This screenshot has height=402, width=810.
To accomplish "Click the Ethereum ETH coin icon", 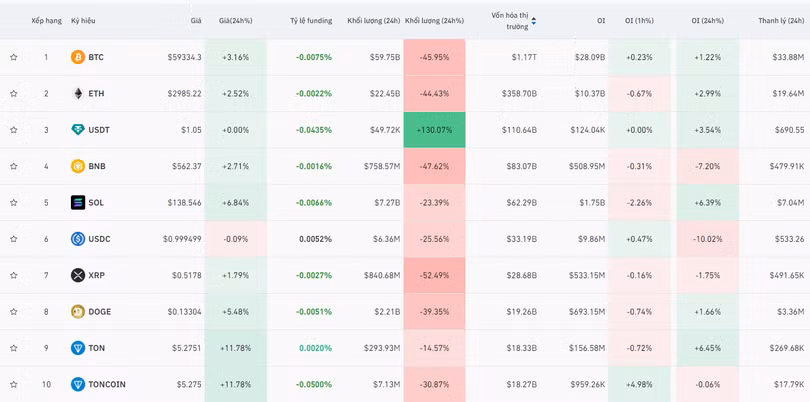I will 78,93.
